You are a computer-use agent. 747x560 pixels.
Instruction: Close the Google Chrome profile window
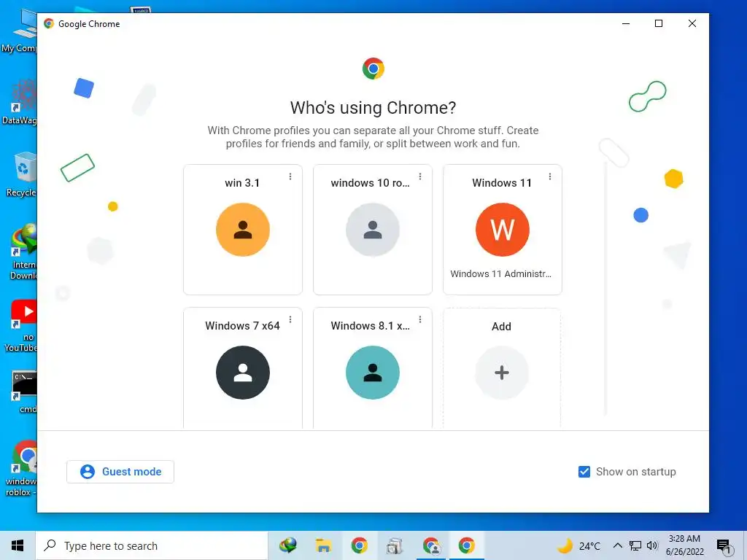tap(692, 23)
